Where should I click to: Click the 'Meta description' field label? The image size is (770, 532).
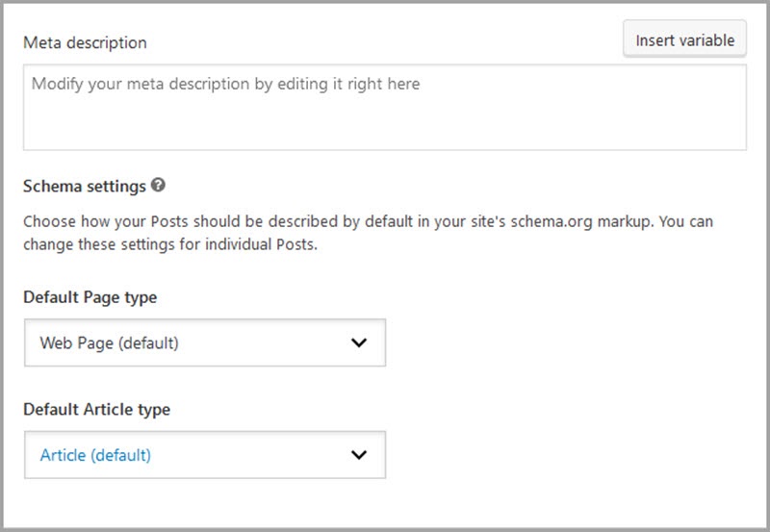click(85, 43)
